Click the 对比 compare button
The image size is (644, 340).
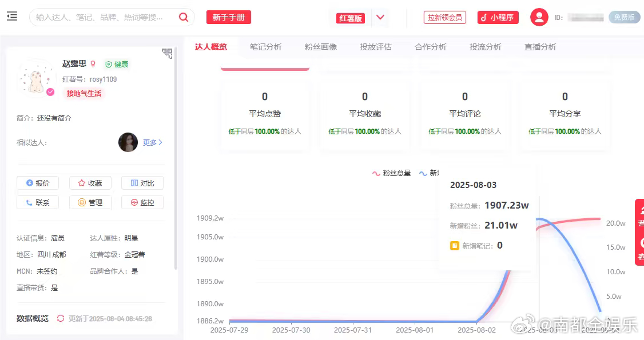[x=142, y=183]
